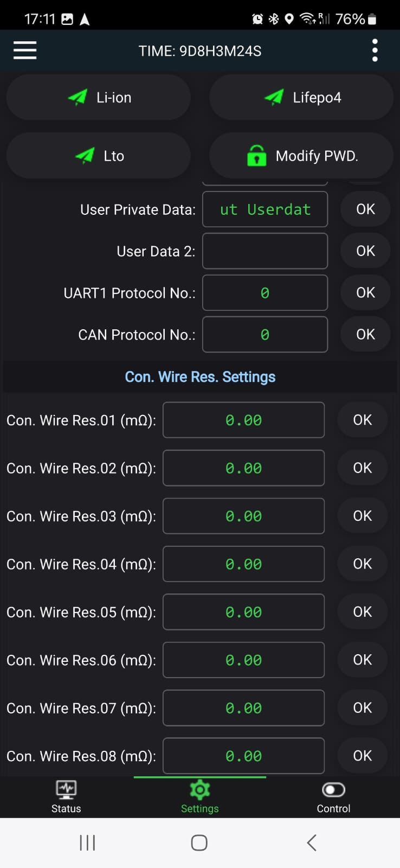The height and width of the screenshot is (868, 400).
Task: Tap the green lock Modify PWD. icon
Action: 257,156
